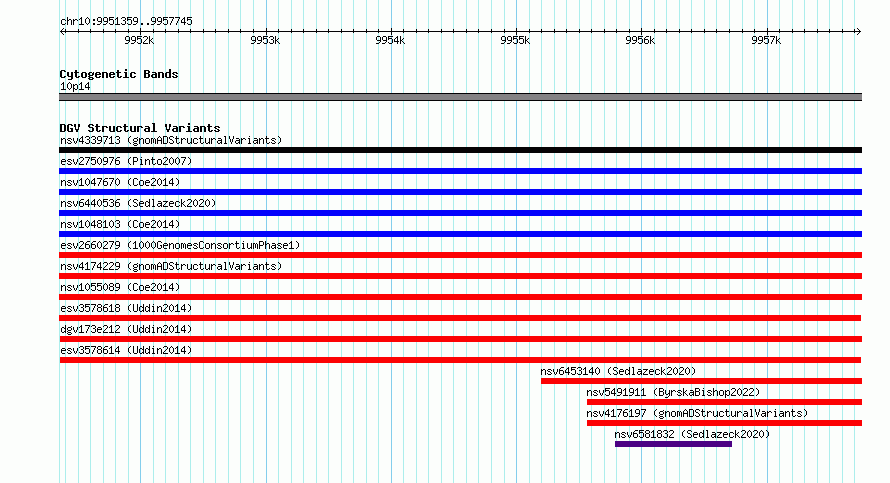The image size is (890, 483).
Task: Click the 9957k ruler mark
Action: [x=766, y=40]
